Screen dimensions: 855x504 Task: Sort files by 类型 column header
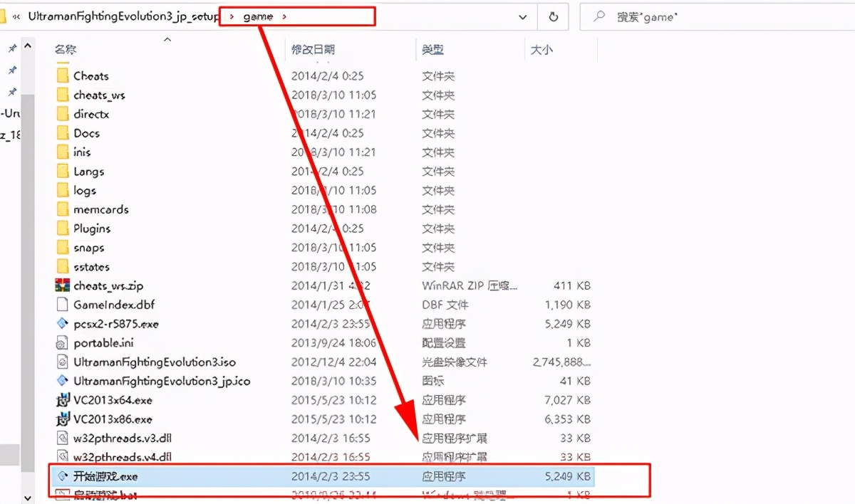433,50
